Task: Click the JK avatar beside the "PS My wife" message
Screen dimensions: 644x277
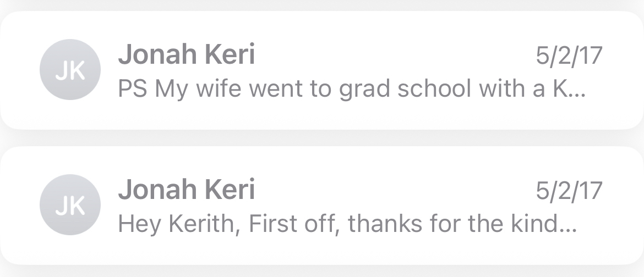Action: [70, 70]
